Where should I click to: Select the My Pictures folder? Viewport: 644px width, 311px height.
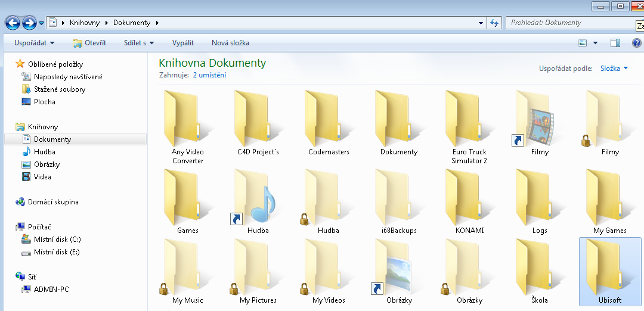click(x=258, y=271)
